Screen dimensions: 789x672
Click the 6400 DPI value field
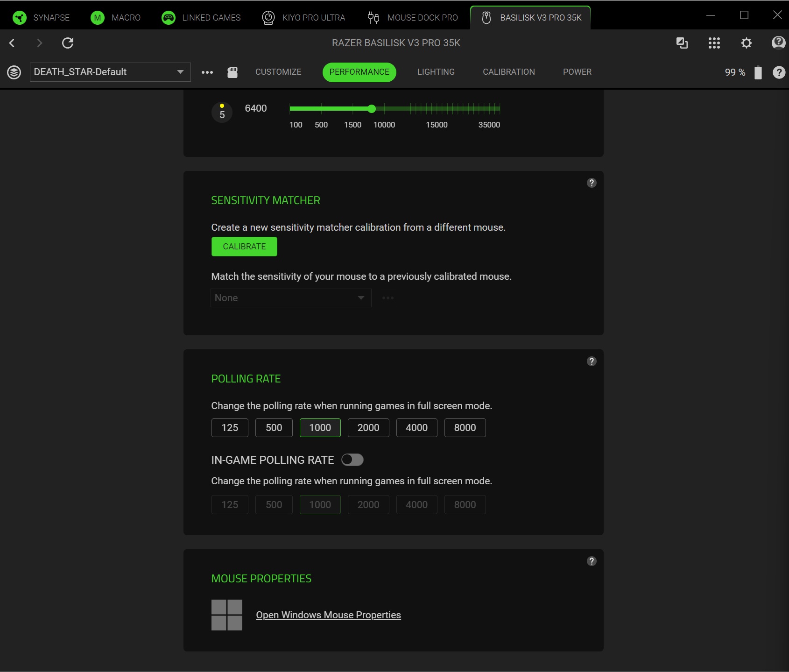[256, 108]
